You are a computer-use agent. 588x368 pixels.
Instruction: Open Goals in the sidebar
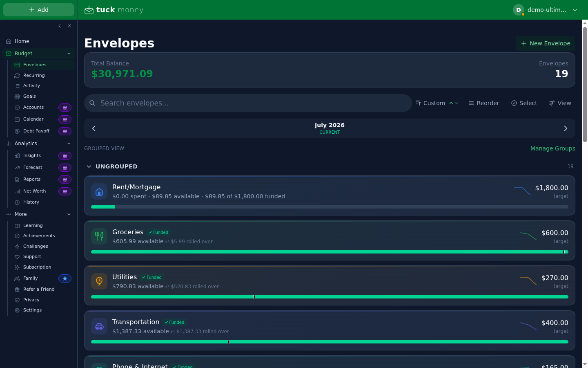coord(42,96)
